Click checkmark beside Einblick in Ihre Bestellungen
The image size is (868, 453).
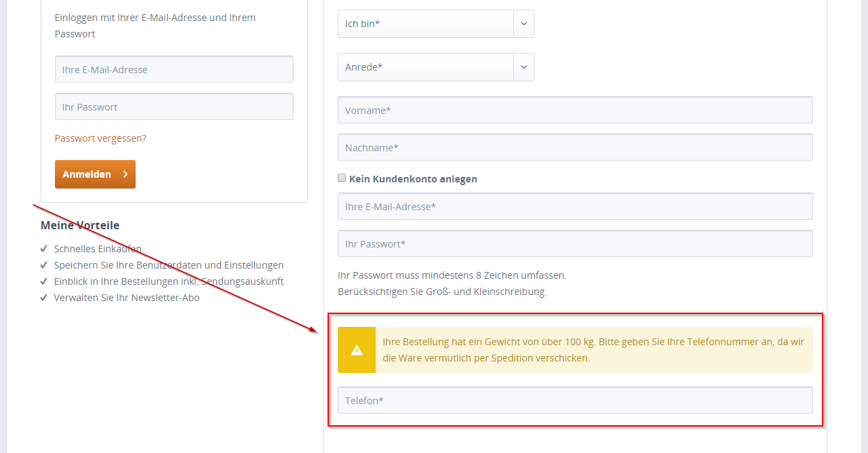(44, 281)
